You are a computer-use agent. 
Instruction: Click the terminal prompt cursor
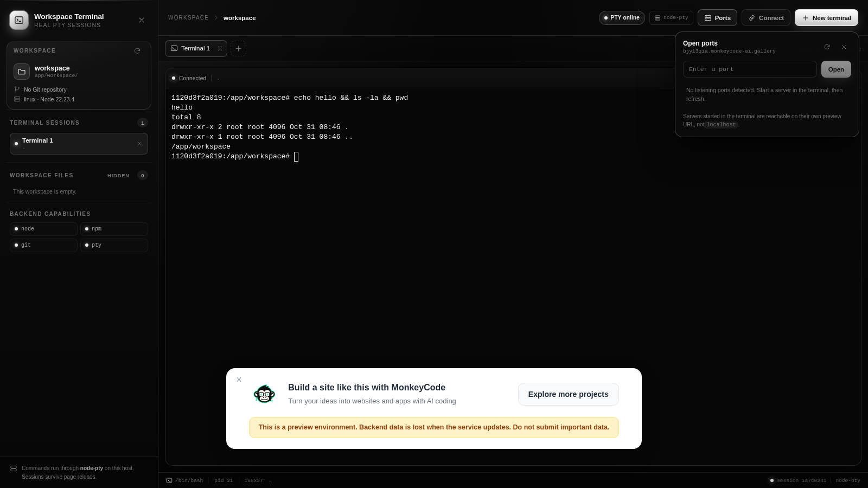pyautogui.click(x=296, y=157)
